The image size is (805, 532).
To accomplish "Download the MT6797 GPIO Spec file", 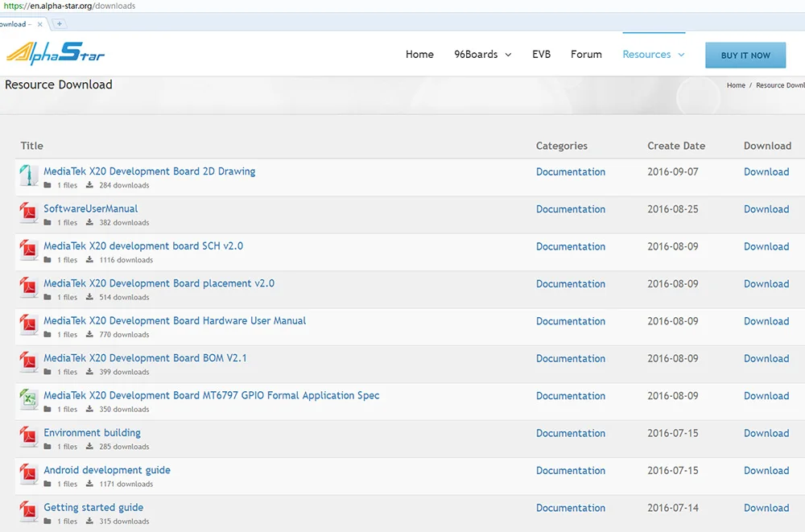I will (766, 396).
